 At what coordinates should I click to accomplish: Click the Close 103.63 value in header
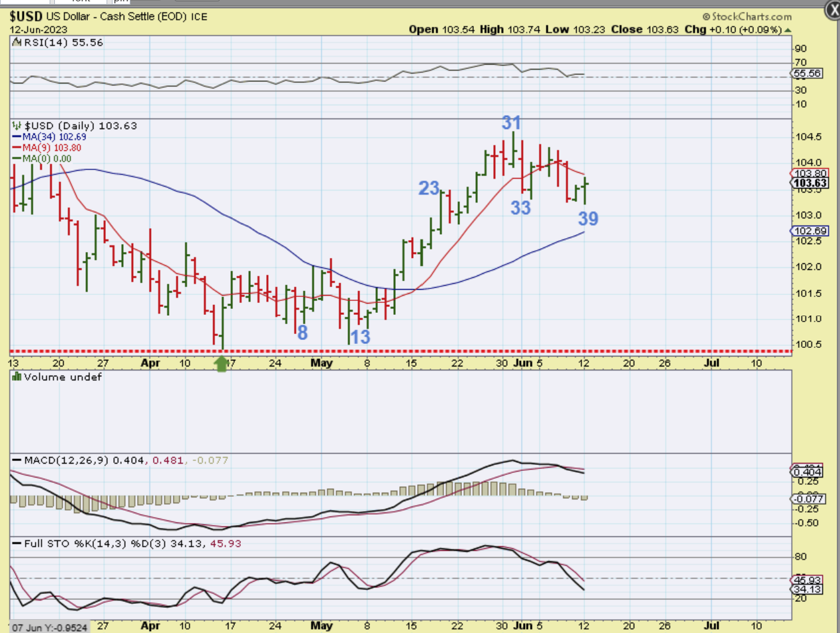[x=645, y=30]
